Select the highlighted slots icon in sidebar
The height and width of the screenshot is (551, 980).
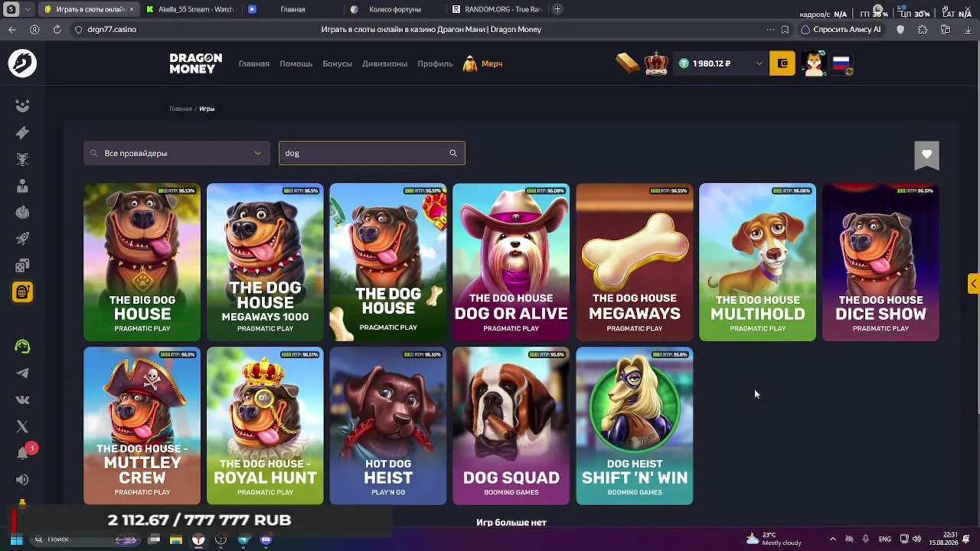pyautogui.click(x=22, y=292)
